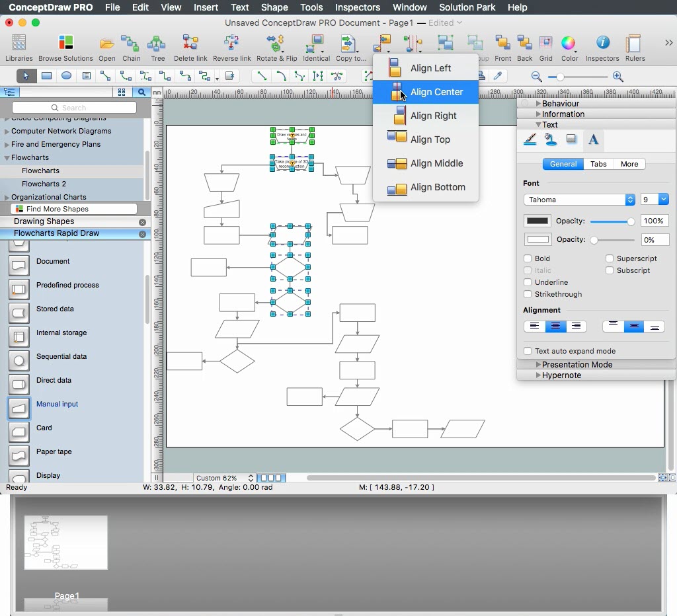The width and height of the screenshot is (677, 616).
Task: Check the Underline option
Action: (528, 282)
